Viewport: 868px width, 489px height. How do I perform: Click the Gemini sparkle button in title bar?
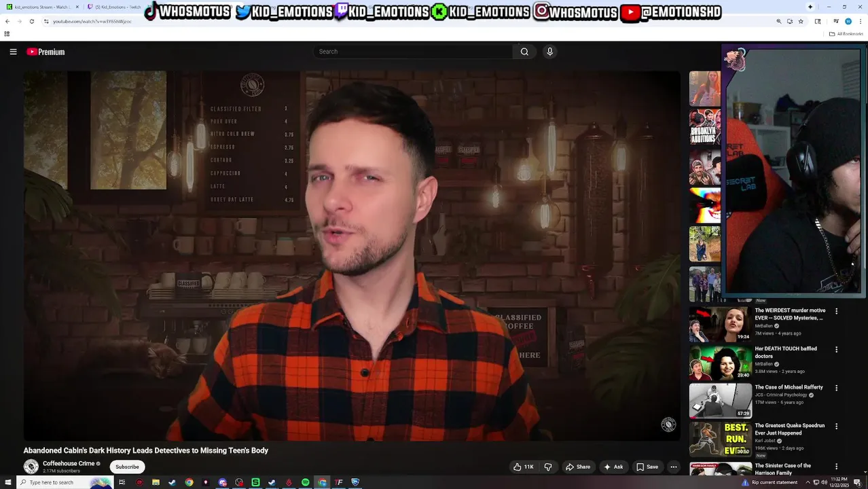(x=810, y=7)
